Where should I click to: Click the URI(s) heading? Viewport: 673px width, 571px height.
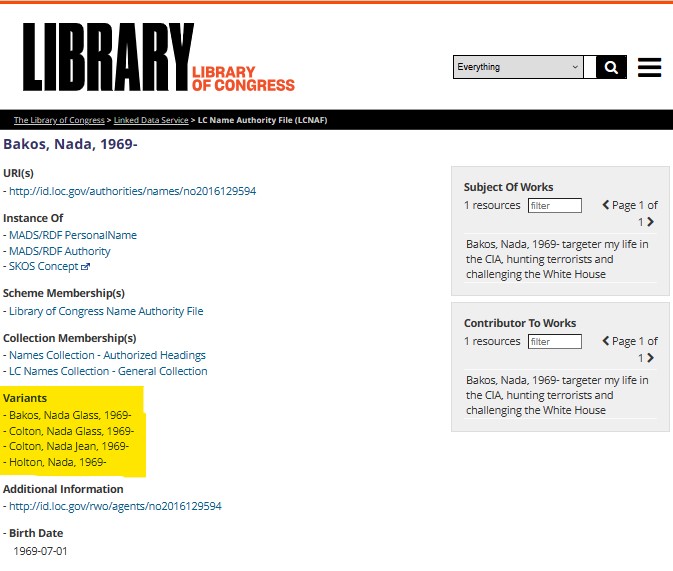point(18,173)
